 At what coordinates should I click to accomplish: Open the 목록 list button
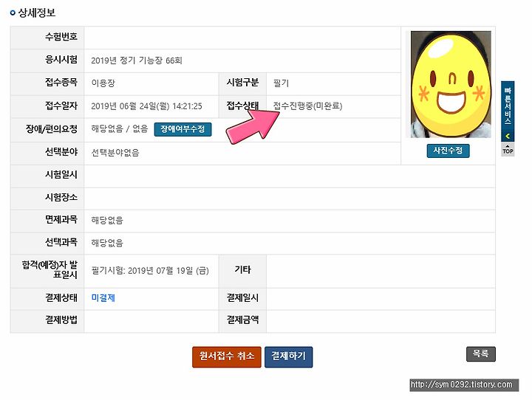[x=480, y=354]
